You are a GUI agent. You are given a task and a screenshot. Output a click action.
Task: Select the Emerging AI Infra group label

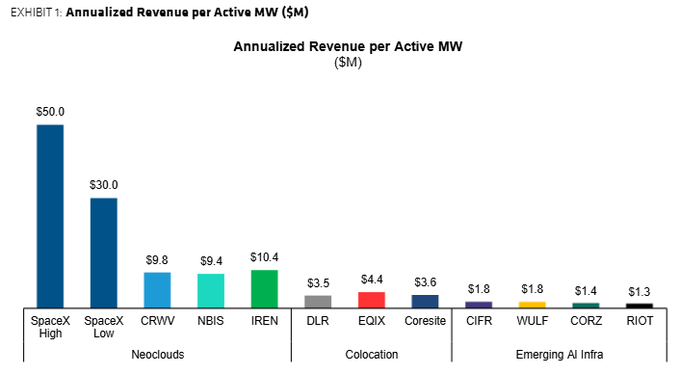559,355
